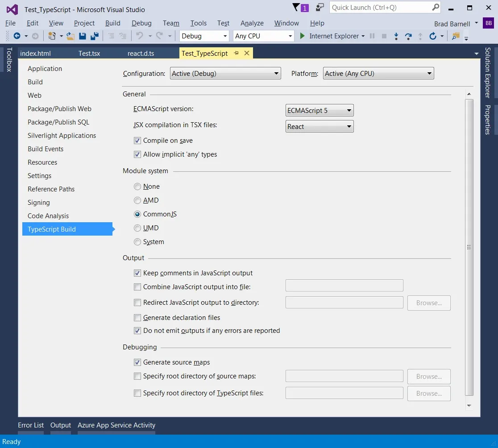498x448 pixels.
Task: Enable Combine JavaScript output into file
Action: (x=137, y=287)
